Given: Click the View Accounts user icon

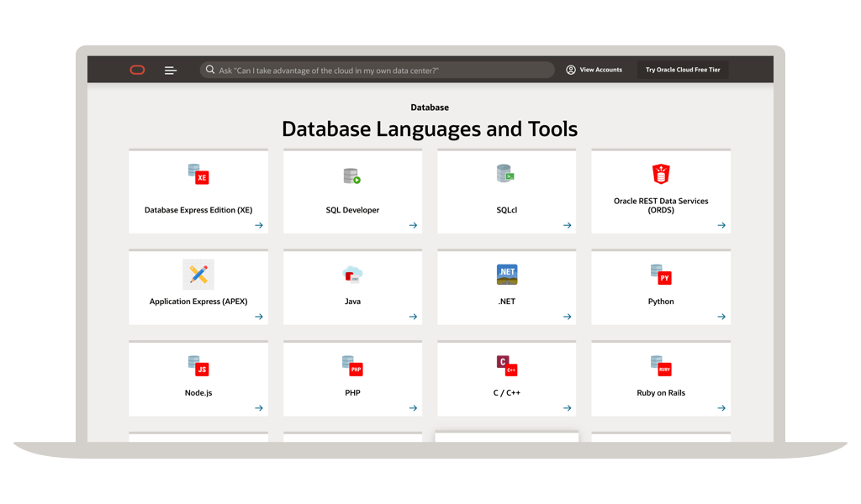Looking at the screenshot, I should tap(571, 70).
